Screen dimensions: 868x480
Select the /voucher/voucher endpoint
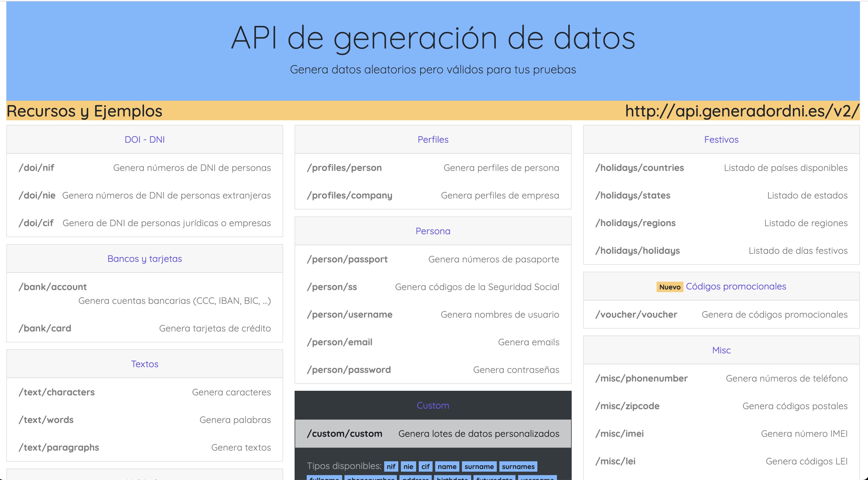(636, 315)
